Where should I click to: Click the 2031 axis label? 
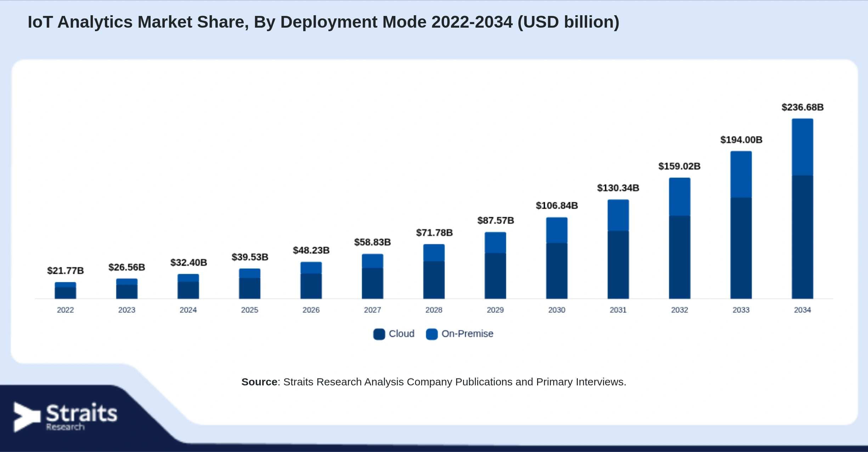(x=618, y=310)
